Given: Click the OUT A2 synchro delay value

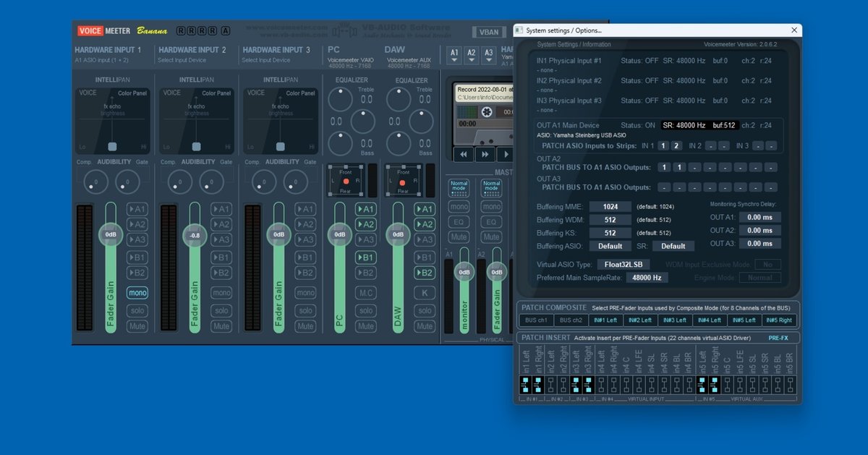Looking at the screenshot, I should 759,230.
